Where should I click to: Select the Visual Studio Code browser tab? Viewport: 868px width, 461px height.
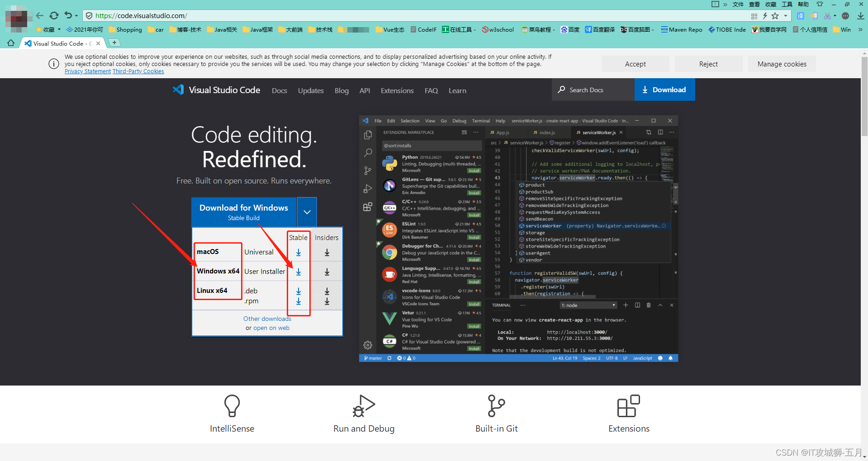(63, 43)
